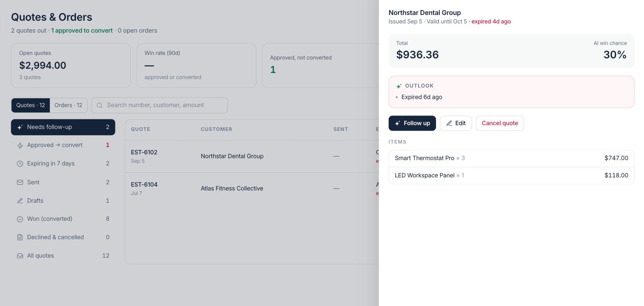Click the CUSTOMER column header
This screenshot has width=644, height=306.
tap(217, 129)
